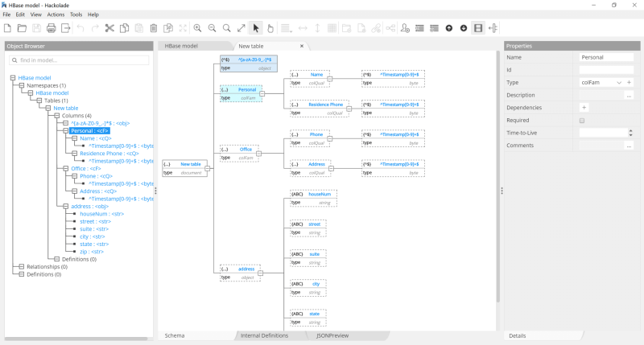This screenshot has width=644, height=345.
Task: Open the File menu
Action: point(6,14)
